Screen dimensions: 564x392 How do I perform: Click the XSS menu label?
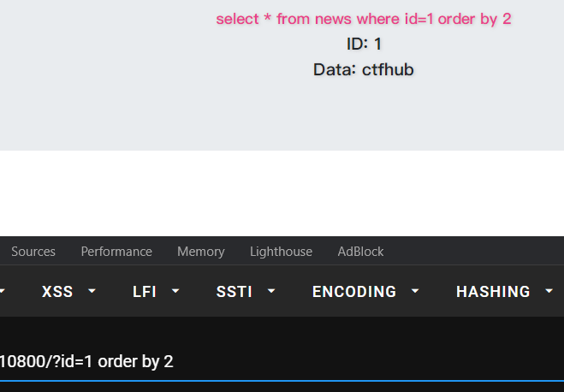57,292
